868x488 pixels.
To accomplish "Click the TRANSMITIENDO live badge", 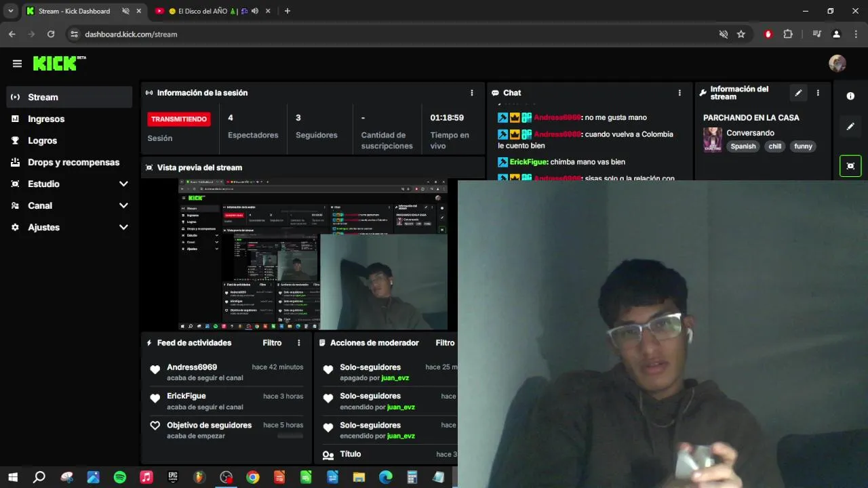I will [x=179, y=119].
